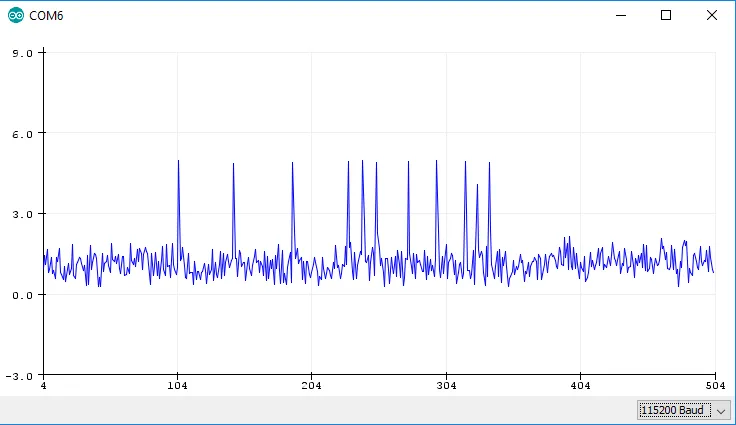Click the chevron arrow beside 115200 Baud

pyautogui.click(x=720, y=410)
